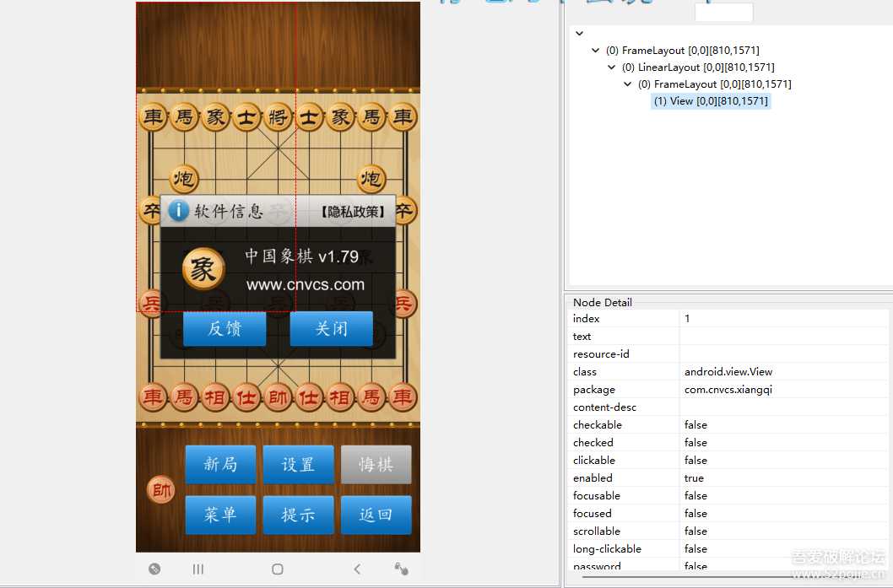This screenshot has width=893, height=588.
Task: Collapse the root FrameLayout tree node
Action: pyautogui.click(x=596, y=50)
